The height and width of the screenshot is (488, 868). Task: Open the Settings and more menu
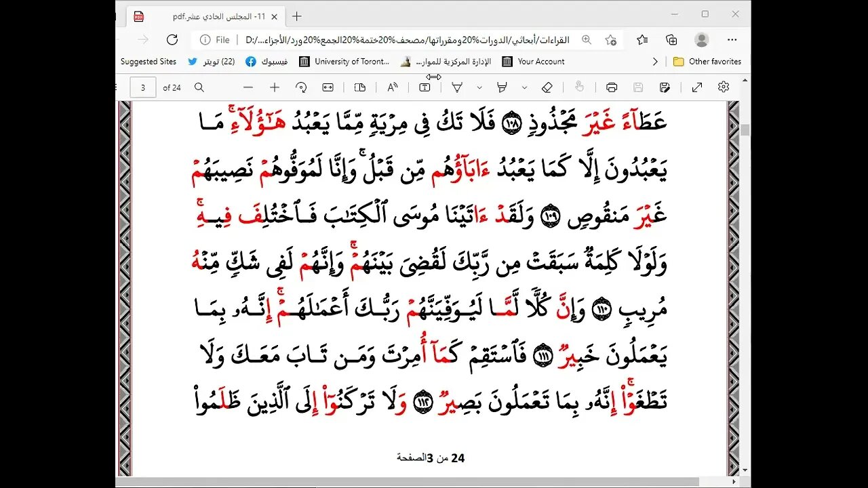[732, 40]
